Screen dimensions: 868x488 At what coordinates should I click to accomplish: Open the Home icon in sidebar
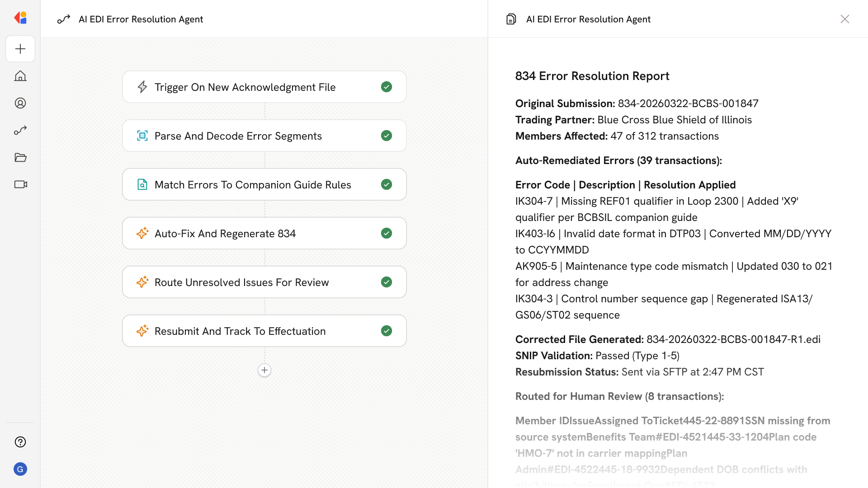click(20, 76)
